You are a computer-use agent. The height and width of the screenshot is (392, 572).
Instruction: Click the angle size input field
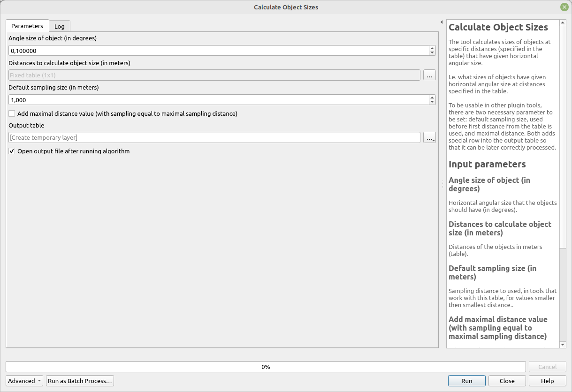click(x=218, y=50)
